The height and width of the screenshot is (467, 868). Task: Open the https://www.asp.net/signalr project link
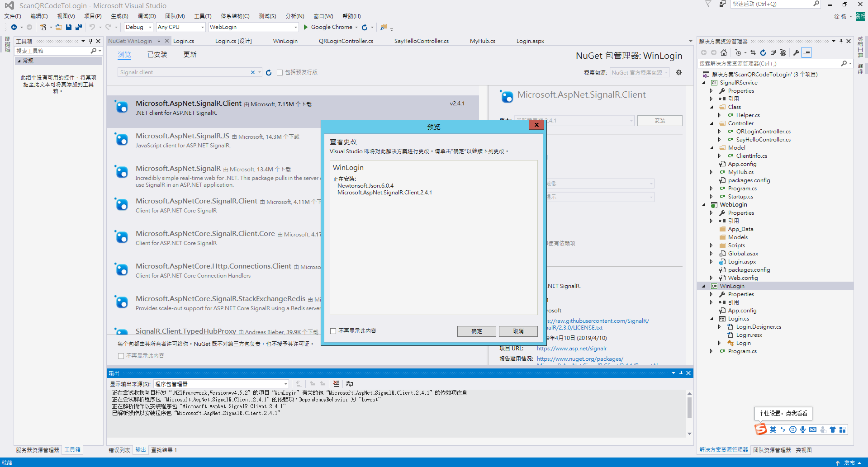pos(572,349)
